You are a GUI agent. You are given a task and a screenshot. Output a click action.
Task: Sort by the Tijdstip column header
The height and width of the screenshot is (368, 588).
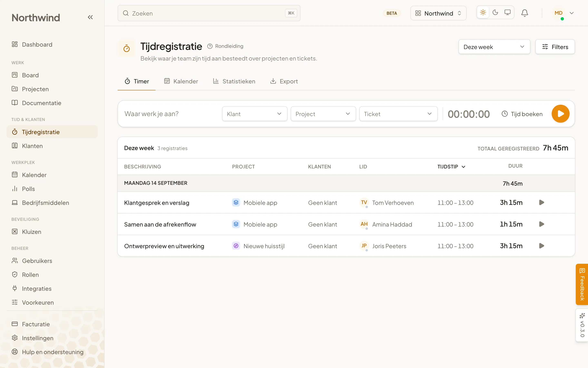point(451,167)
